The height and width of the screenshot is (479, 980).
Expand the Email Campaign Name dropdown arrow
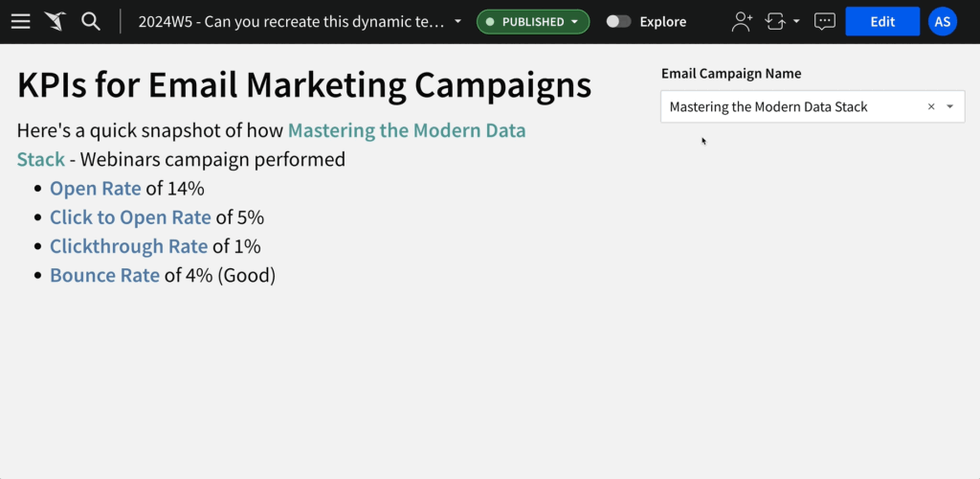click(x=950, y=107)
